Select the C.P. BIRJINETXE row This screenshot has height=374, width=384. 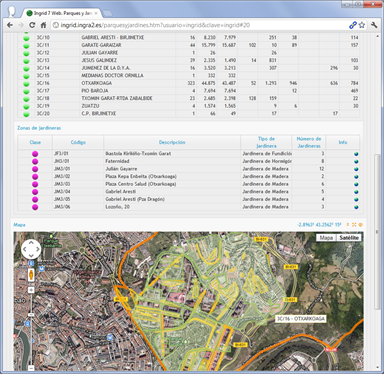coord(189,114)
